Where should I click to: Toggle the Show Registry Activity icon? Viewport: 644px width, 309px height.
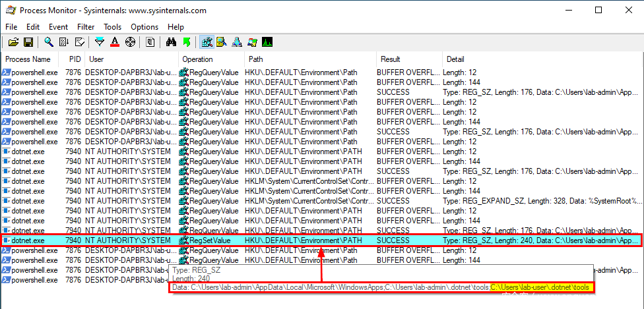(207, 42)
